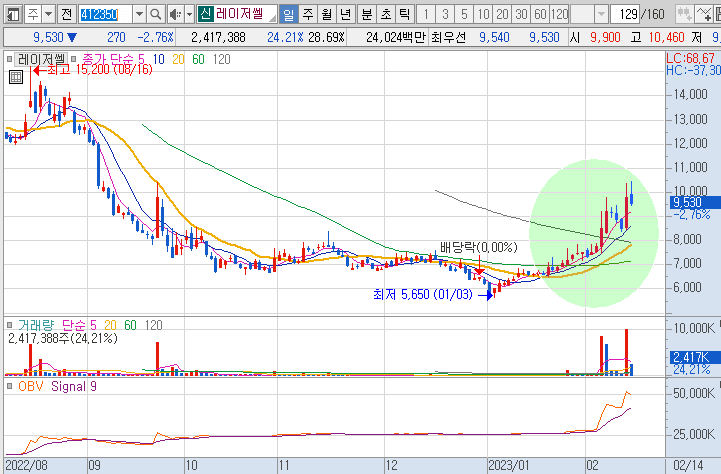Switch to 분 minute chart tab
This screenshot has height=474, width=721.
pos(366,15)
